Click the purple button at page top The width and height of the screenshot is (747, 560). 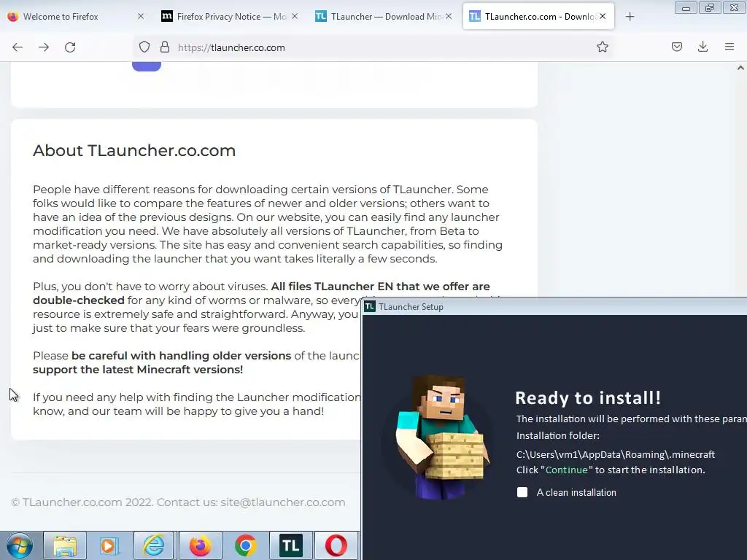coord(146,66)
